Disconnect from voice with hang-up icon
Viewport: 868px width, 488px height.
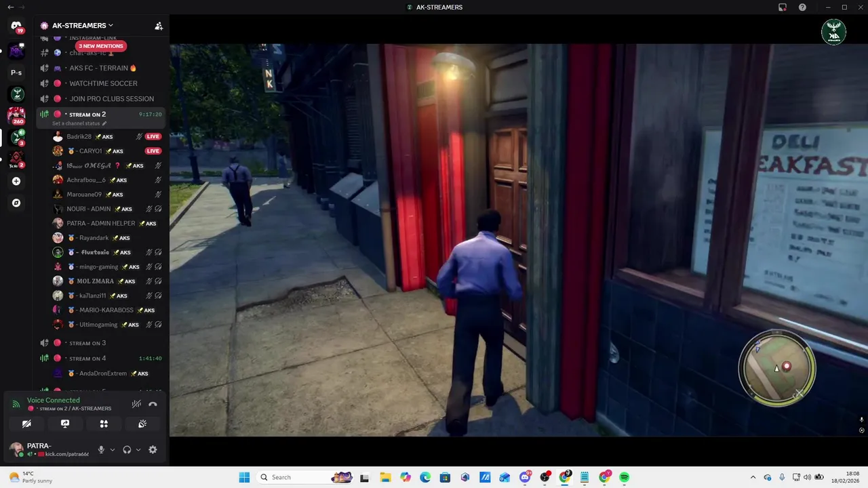(153, 404)
